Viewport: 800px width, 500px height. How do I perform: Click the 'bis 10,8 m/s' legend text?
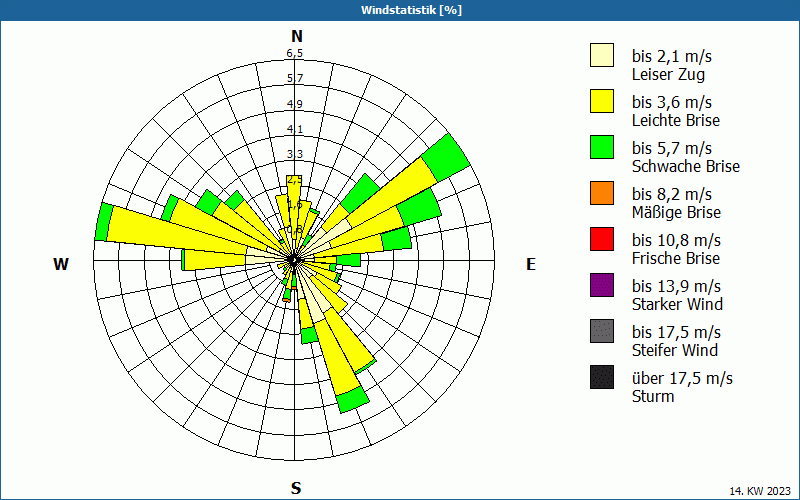677,240
